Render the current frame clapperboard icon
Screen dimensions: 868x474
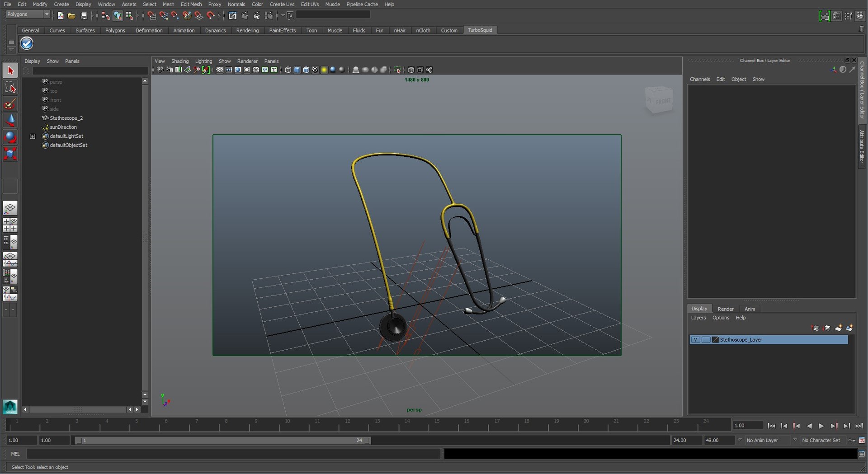click(x=245, y=16)
